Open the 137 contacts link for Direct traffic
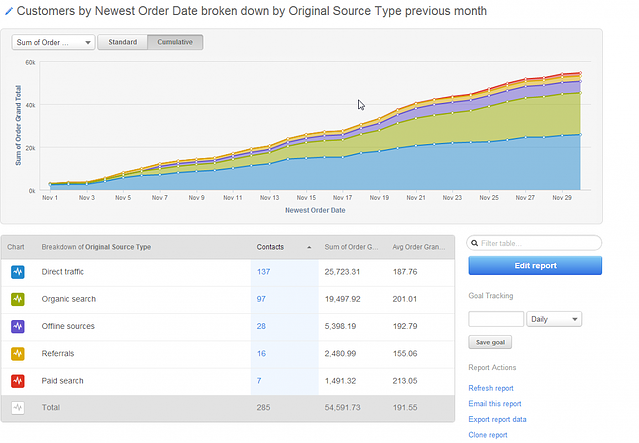Screen dimensions: 639x443 pyautogui.click(x=264, y=272)
